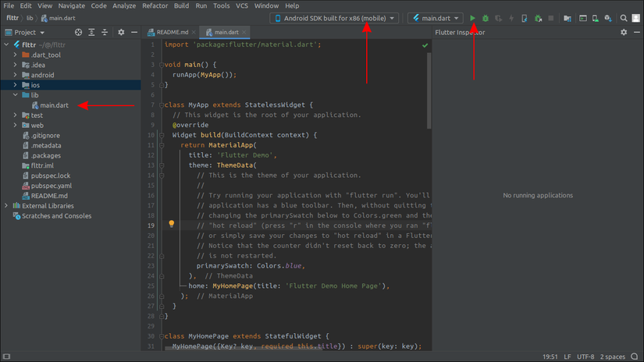Viewport: 644px width, 362px height.
Task: Expand the android folder in tree
Action: 15,76
